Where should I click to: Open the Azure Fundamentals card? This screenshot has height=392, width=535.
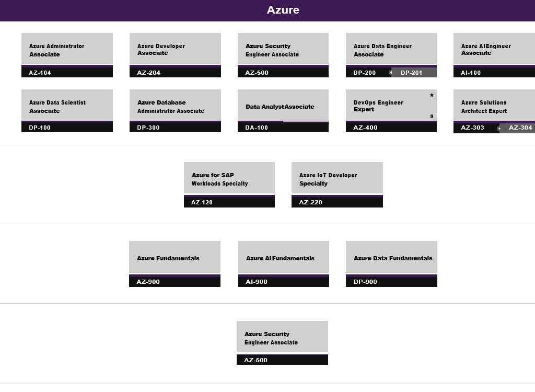[x=175, y=258]
